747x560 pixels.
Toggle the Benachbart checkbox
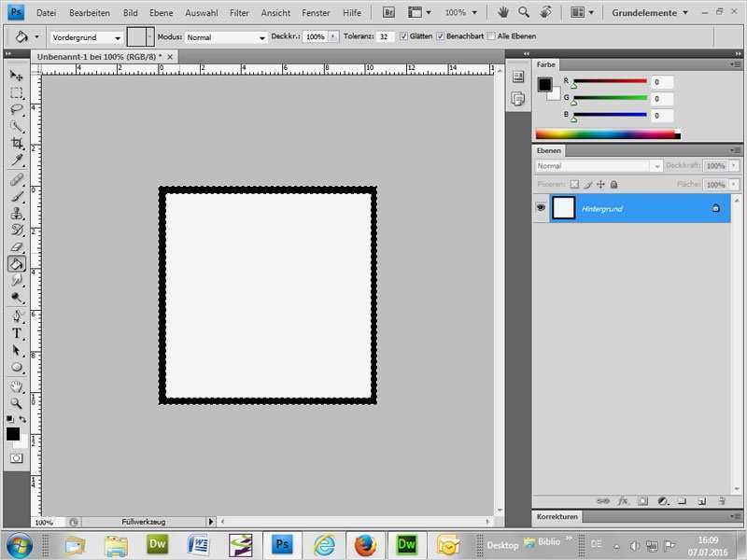[440, 36]
